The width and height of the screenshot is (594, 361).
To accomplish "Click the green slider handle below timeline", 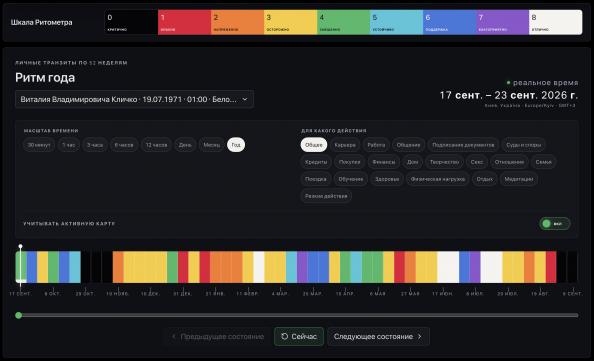I will (19, 315).
